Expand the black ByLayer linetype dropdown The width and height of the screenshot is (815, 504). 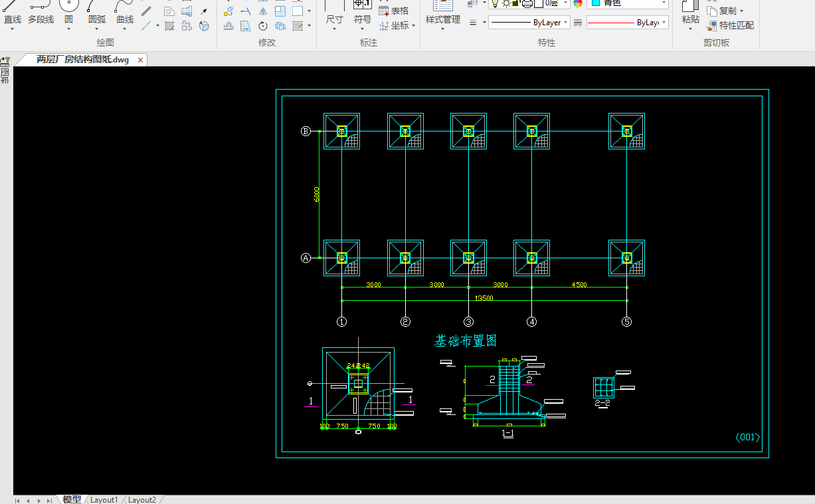tap(566, 23)
